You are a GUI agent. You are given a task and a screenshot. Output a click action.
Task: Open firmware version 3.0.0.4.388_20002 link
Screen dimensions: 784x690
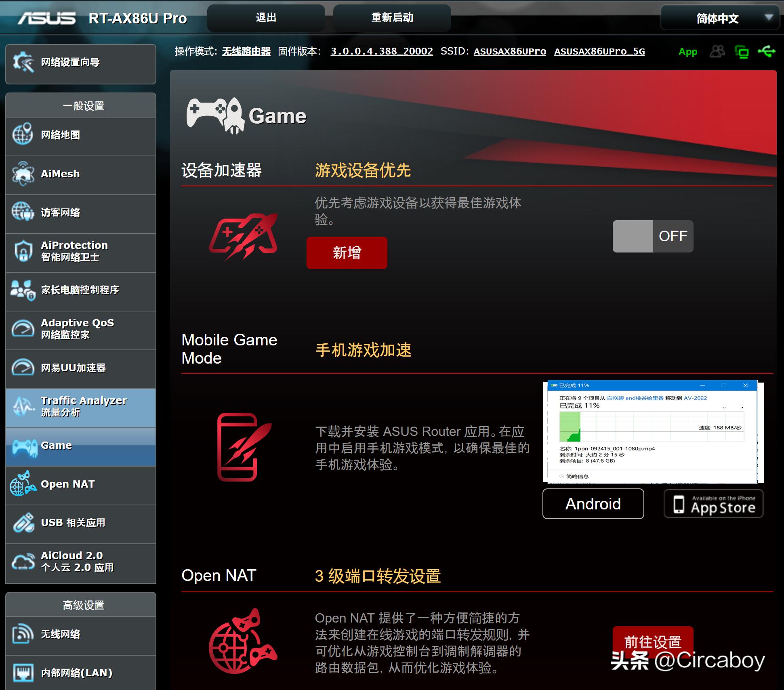[x=381, y=52]
